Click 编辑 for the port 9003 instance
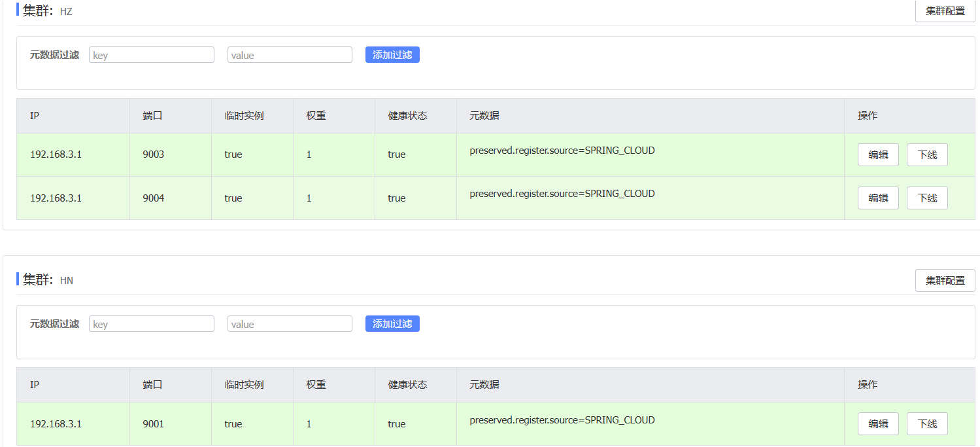 878,155
